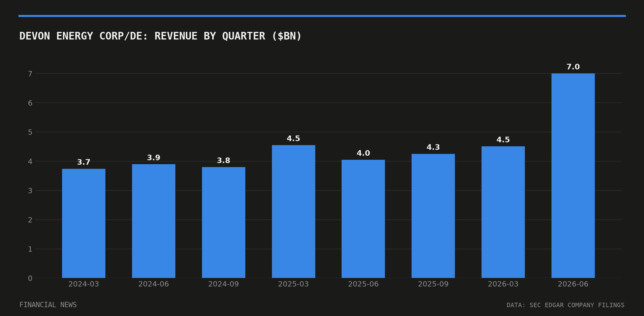Select the tallest 2026-06 revenue bar

pyautogui.click(x=573, y=176)
